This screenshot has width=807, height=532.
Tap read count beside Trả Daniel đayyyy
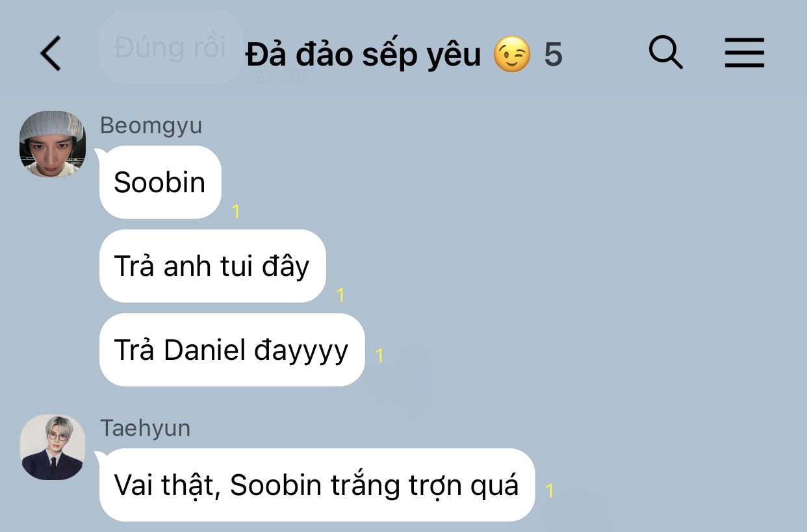coord(380,355)
